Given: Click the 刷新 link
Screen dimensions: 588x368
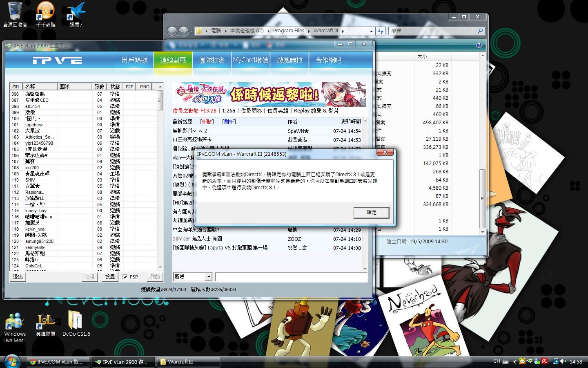Looking at the screenshot, I should pyautogui.click(x=229, y=121).
